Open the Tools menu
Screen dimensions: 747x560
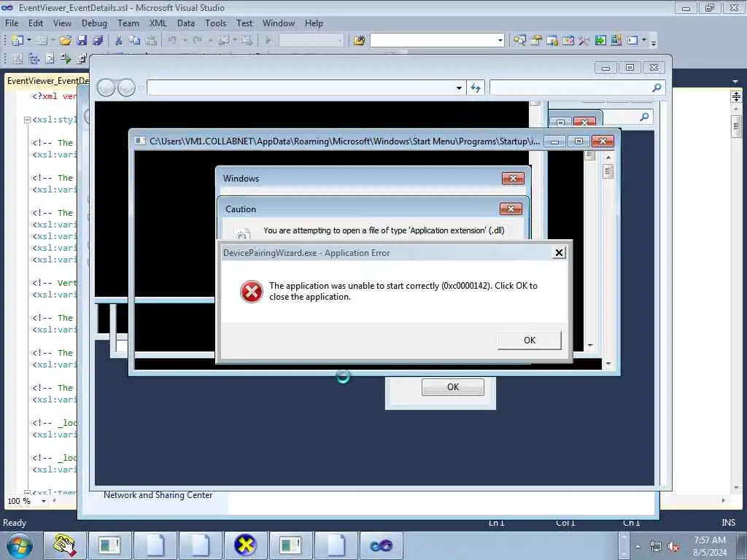[216, 23]
